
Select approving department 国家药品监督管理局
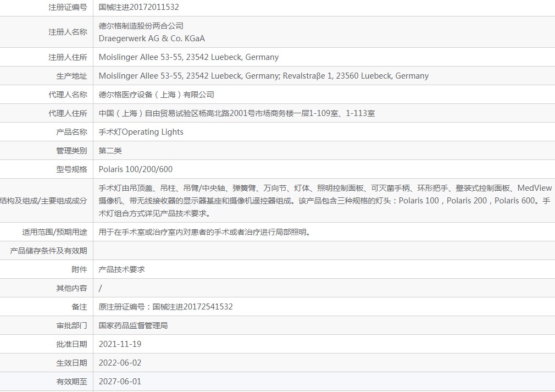[x=133, y=325]
